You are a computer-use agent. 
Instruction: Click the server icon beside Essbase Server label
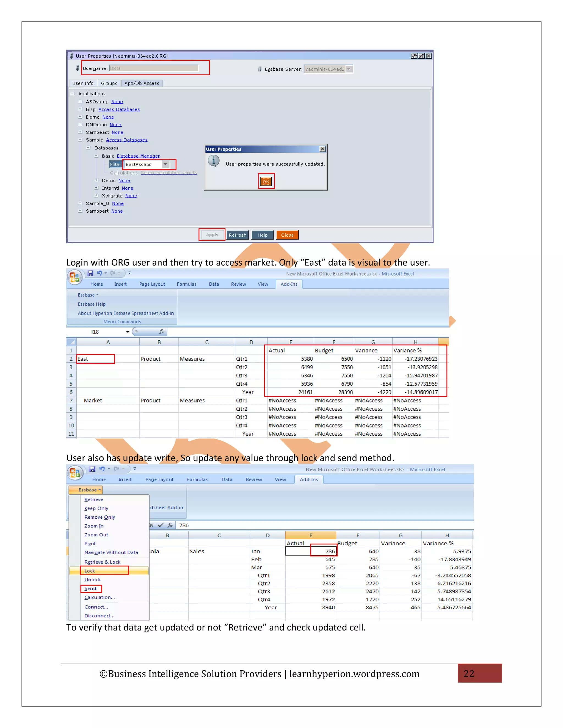click(x=260, y=69)
